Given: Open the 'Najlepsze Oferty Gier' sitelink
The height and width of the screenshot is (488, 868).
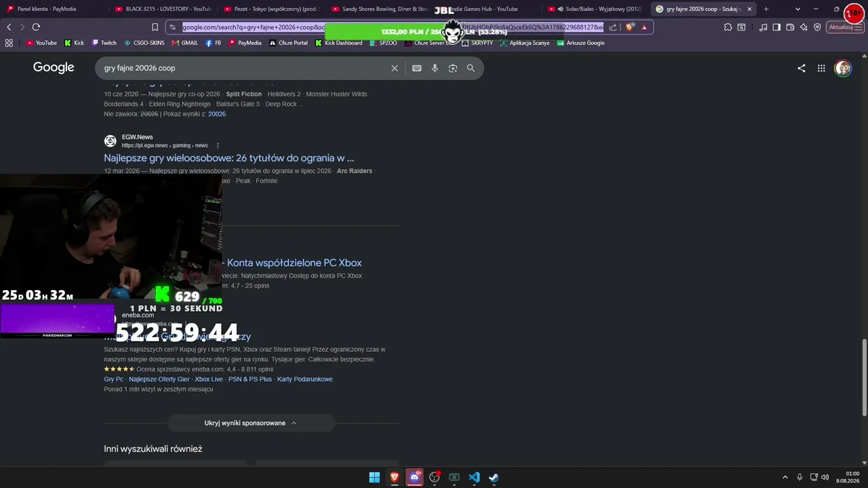Looking at the screenshot, I should (159, 379).
